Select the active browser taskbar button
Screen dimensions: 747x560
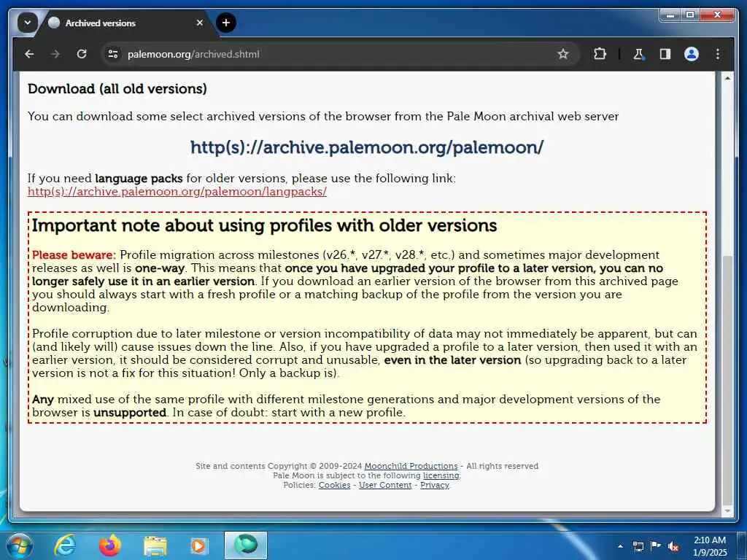tap(245, 545)
